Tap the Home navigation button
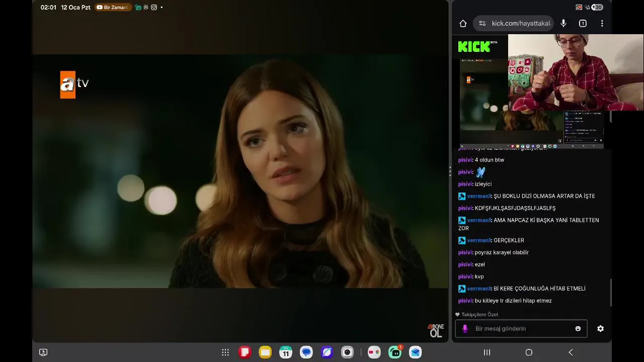The width and height of the screenshot is (644, 362). pyautogui.click(x=529, y=352)
